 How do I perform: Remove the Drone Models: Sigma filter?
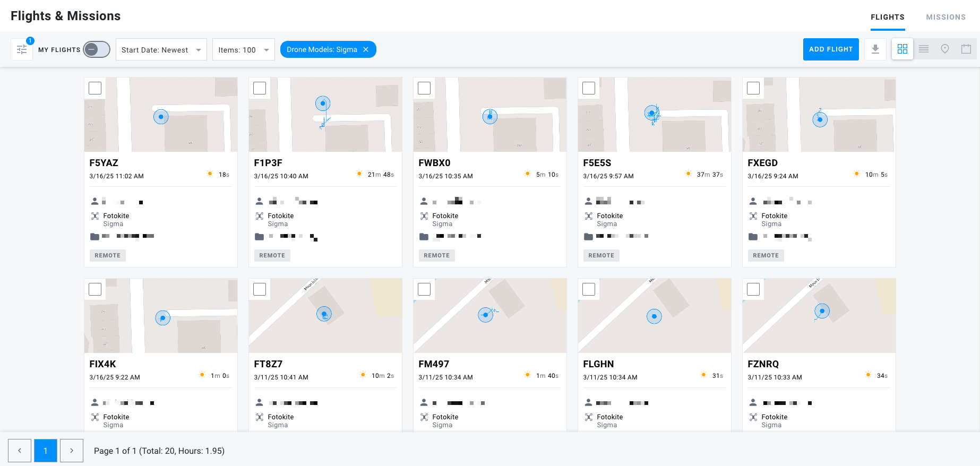[x=366, y=49]
